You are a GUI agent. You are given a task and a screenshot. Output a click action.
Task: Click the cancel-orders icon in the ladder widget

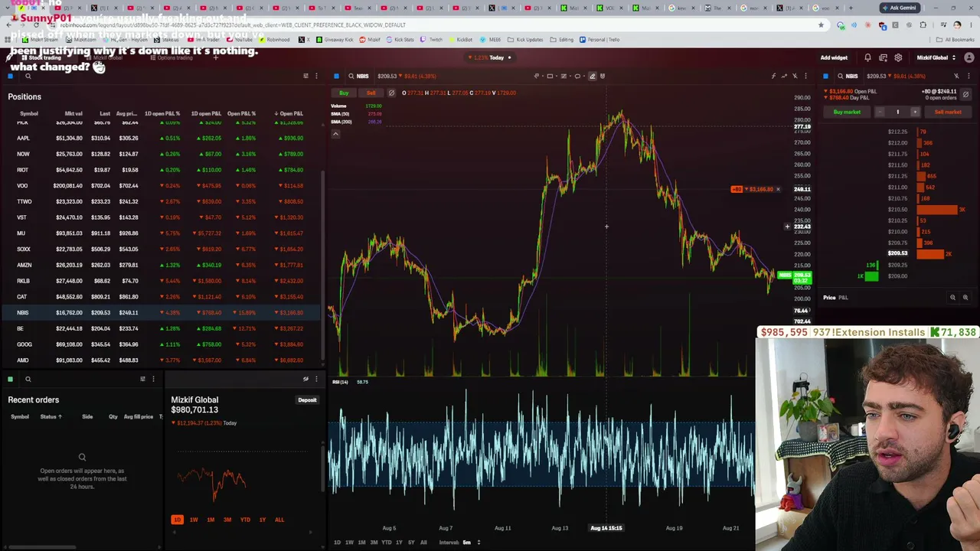point(965,94)
